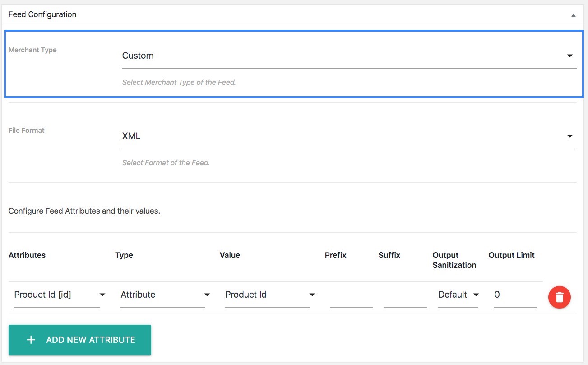Click 'Configure Feed Attributes and their values.' text

coord(84,211)
